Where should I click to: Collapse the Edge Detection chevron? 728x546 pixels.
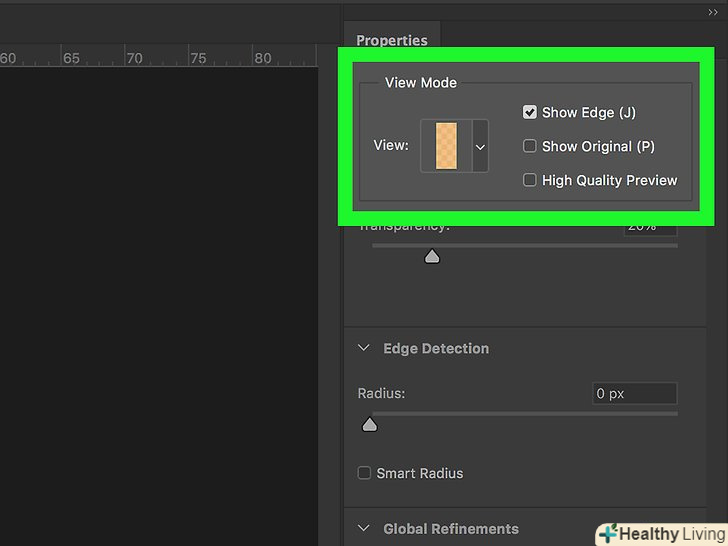(363, 349)
